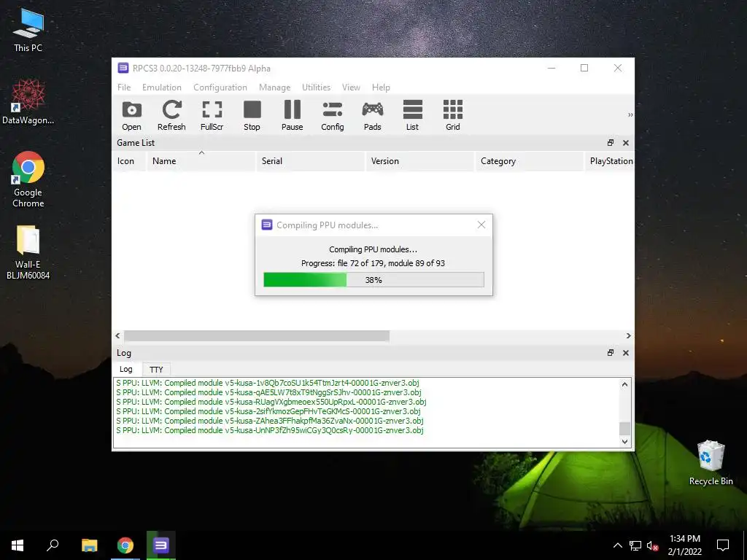Image resolution: width=747 pixels, height=560 pixels.
Task: Open Chrome from the taskbar
Action: [125, 545]
